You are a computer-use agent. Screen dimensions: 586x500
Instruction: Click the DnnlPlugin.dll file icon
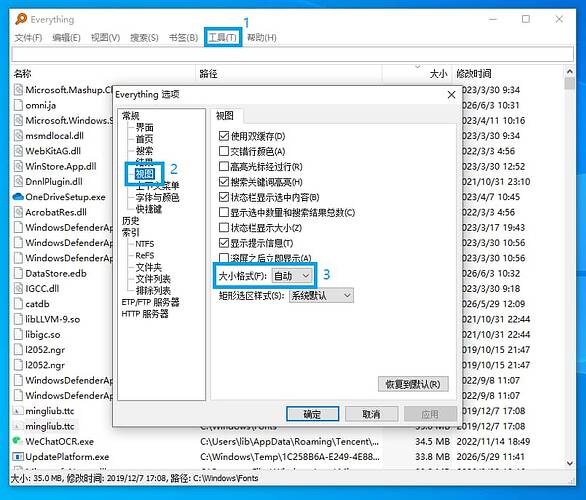(x=18, y=182)
